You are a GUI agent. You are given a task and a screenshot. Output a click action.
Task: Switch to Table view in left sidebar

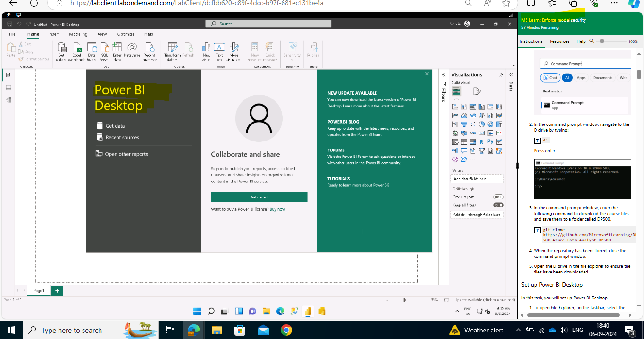tap(8, 87)
